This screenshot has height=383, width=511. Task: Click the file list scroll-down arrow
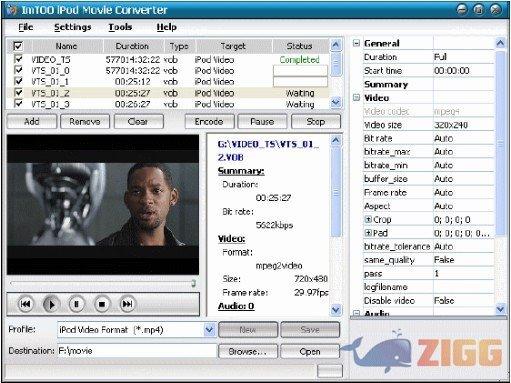[x=336, y=103]
